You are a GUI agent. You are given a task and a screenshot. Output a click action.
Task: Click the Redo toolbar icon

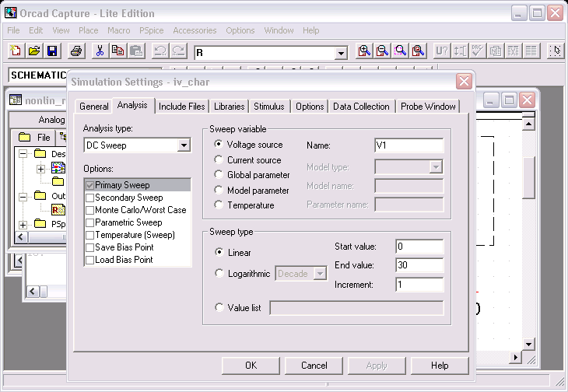[x=178, y=51]
